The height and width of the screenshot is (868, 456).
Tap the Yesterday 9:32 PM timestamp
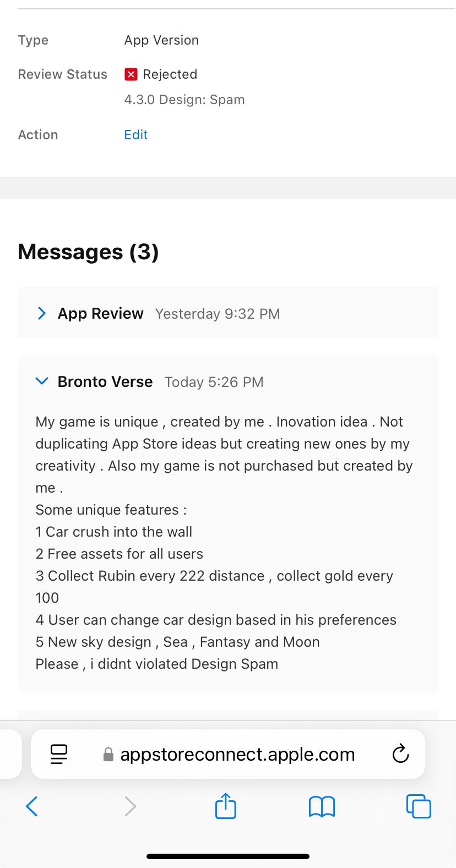point(218,314)
